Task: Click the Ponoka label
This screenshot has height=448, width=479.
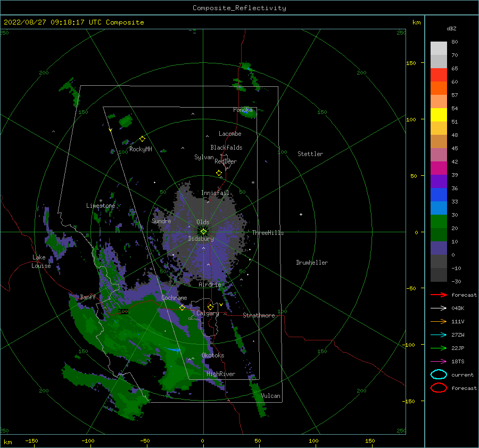Action: 243,110
